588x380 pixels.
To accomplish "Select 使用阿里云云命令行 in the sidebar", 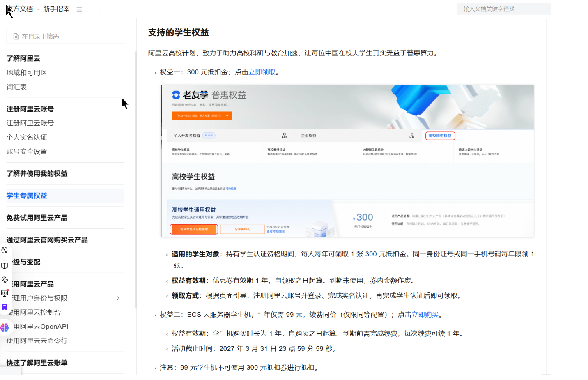I will pos(37,341).
